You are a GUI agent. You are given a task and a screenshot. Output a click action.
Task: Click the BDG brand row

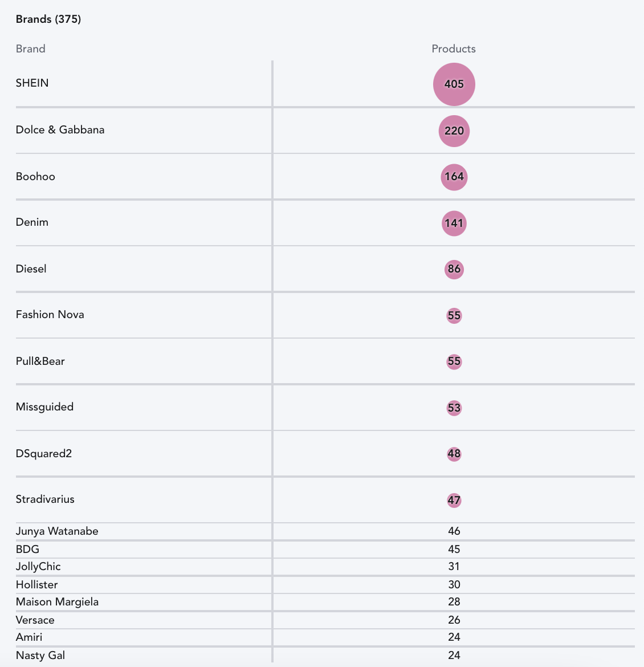pyautogui.click(x=325, y=549)
